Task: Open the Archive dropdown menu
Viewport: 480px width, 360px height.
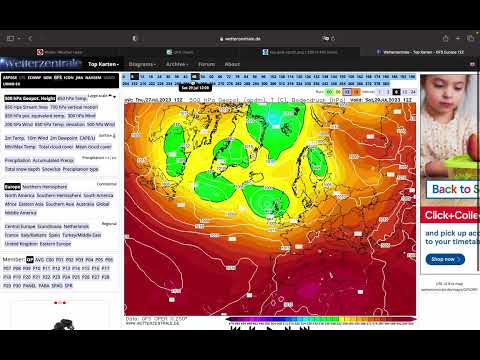Action: [x=177, y=64]
